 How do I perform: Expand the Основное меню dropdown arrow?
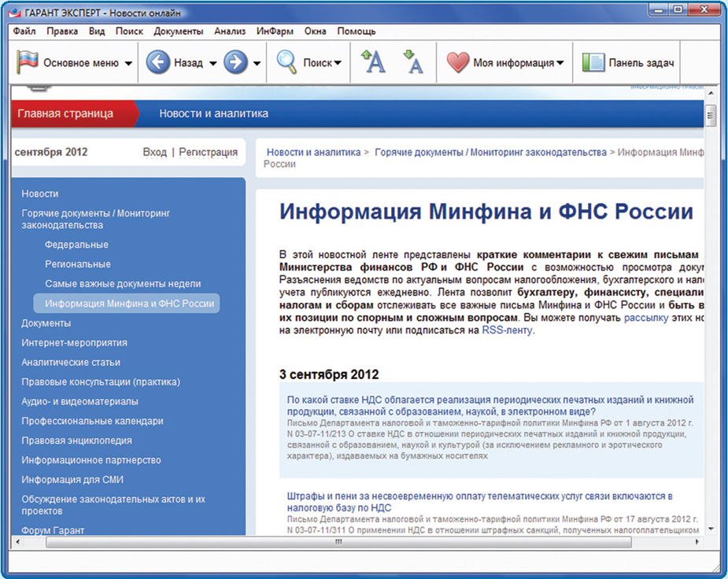128,64
